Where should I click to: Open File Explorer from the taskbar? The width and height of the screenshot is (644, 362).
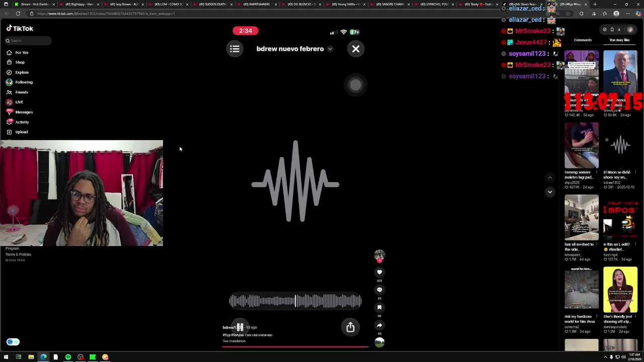pos(31,357)
